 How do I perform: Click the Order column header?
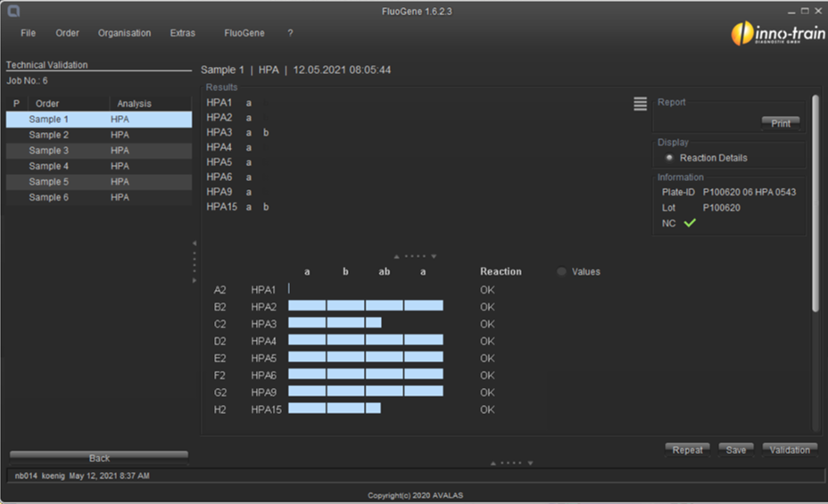[x=69, y=103]
